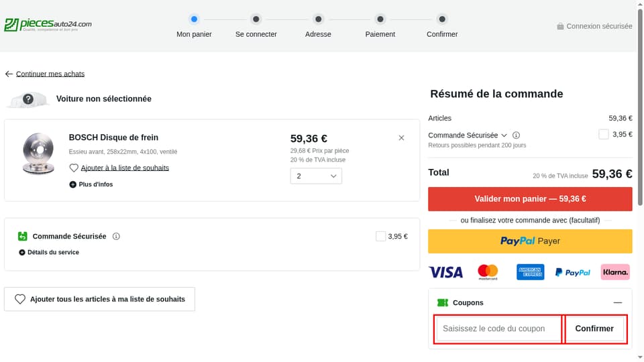644x362 pixels.
Task: Click Valider mon panier — 59,36 € button
Action: (x=530, y=199)
